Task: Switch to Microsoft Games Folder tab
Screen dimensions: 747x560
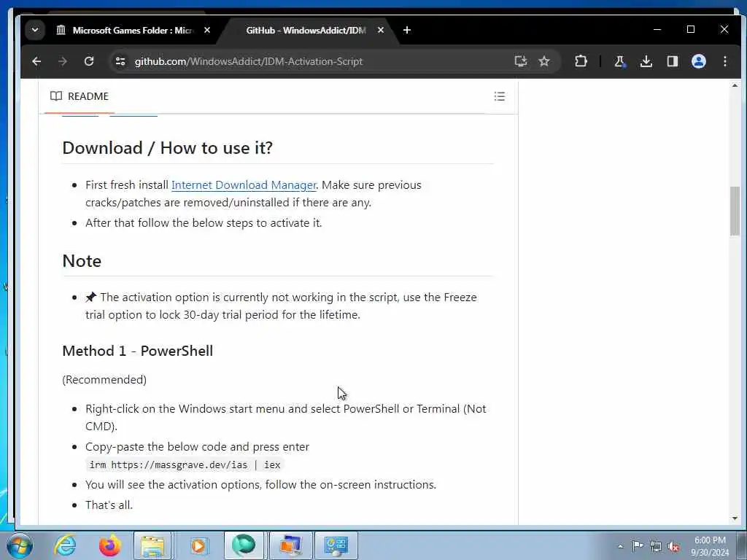Action: tap(133, 31)
